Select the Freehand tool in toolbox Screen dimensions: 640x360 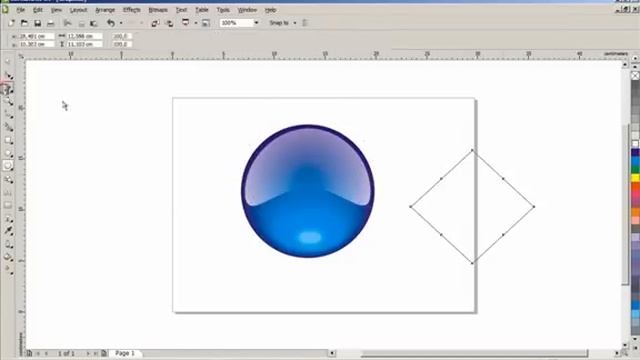8,114
